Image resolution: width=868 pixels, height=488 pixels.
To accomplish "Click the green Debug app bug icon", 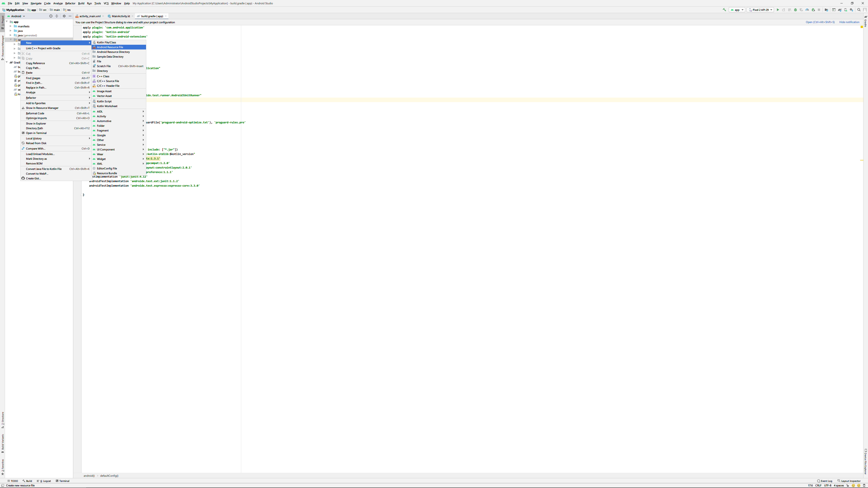I will point(795,10).
